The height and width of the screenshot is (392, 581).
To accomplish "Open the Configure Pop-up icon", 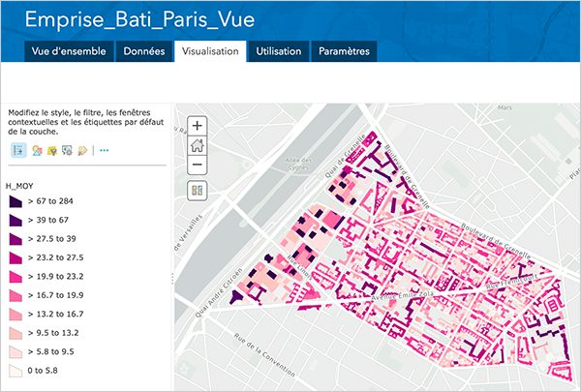I will [x=67, y=150].
